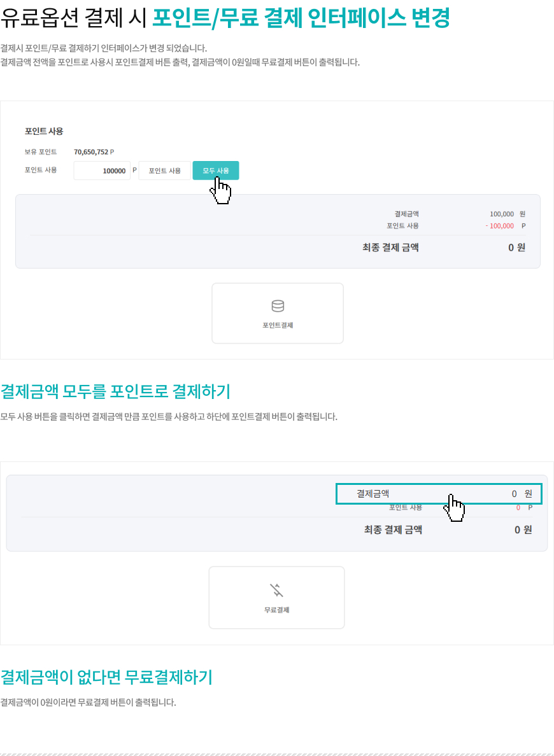Image resolution: width=554 pixels, height=756 pixels.
Task: Click the red 0 next to P
Action: tap(518, 508)
